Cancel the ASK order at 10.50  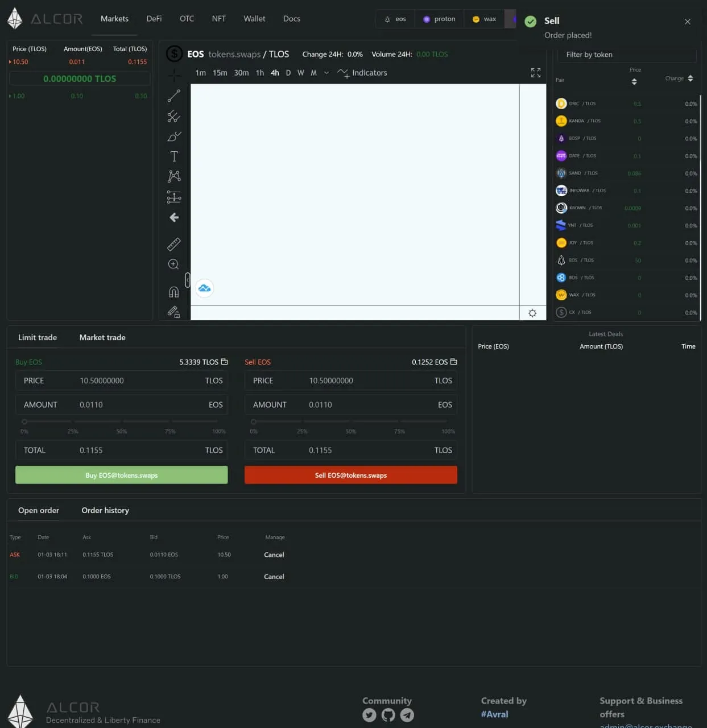[x=274, y=555]
